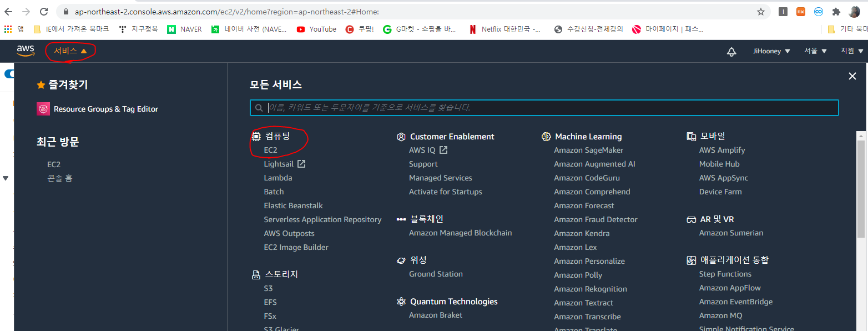The height and width of the screenshot is (331, 868).
Task: Open Amazon Managed Blockchain
Action: click(461, 233)
